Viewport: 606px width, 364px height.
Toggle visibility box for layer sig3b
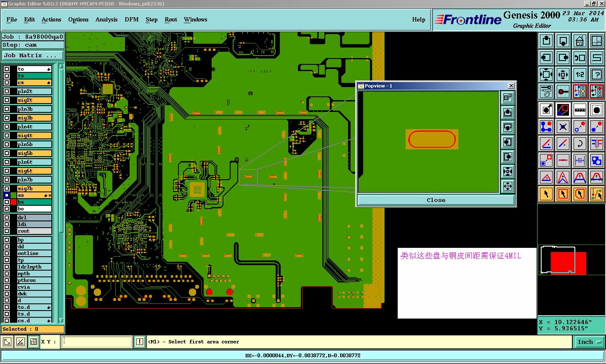click(7, 118)
